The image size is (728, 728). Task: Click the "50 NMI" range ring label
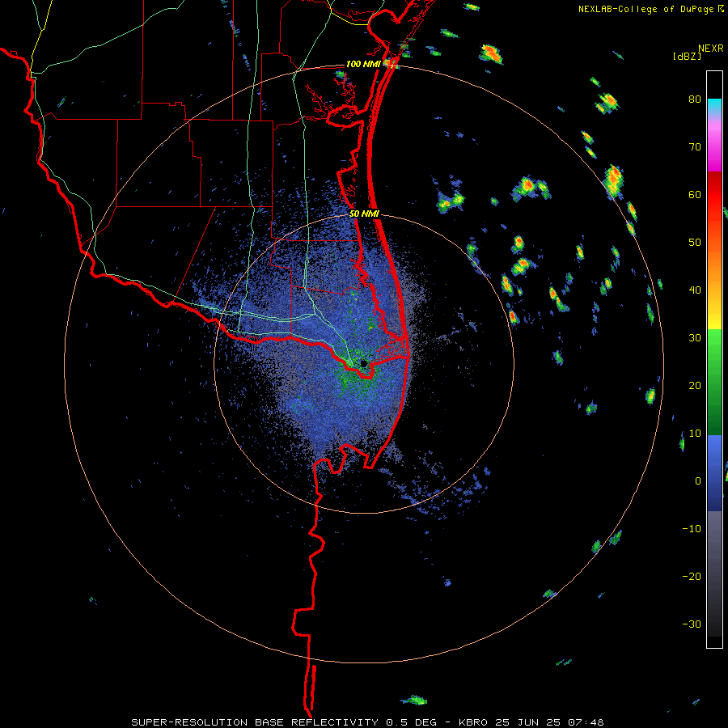click(x=365, y=214)
